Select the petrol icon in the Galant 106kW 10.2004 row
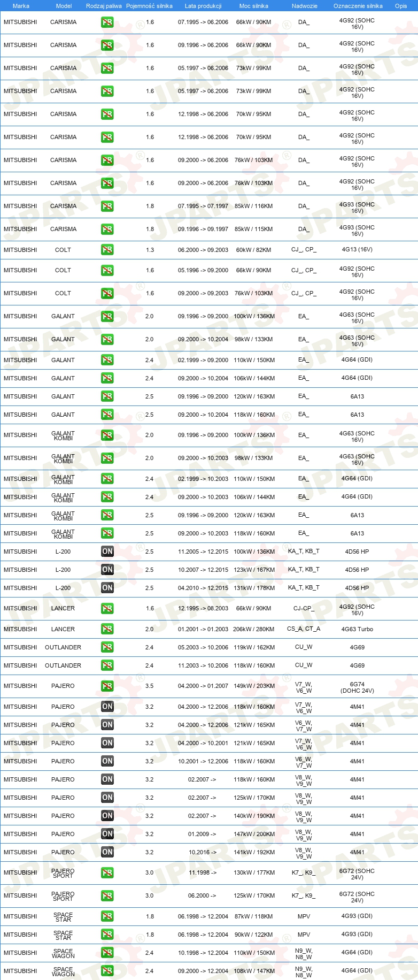This screenshot has width=418, height=980. click(x=107, y=378)
